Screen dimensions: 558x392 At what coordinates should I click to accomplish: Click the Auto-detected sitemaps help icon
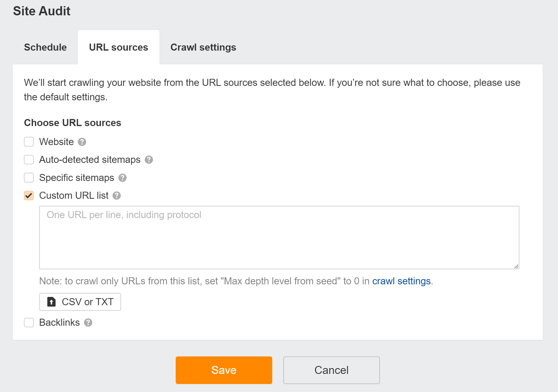click(149, 160)
